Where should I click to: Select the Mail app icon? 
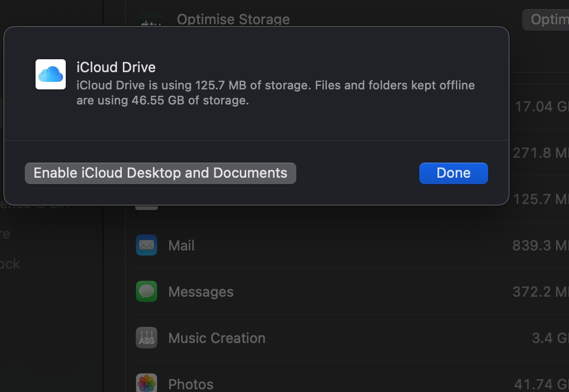pos(147,245)
